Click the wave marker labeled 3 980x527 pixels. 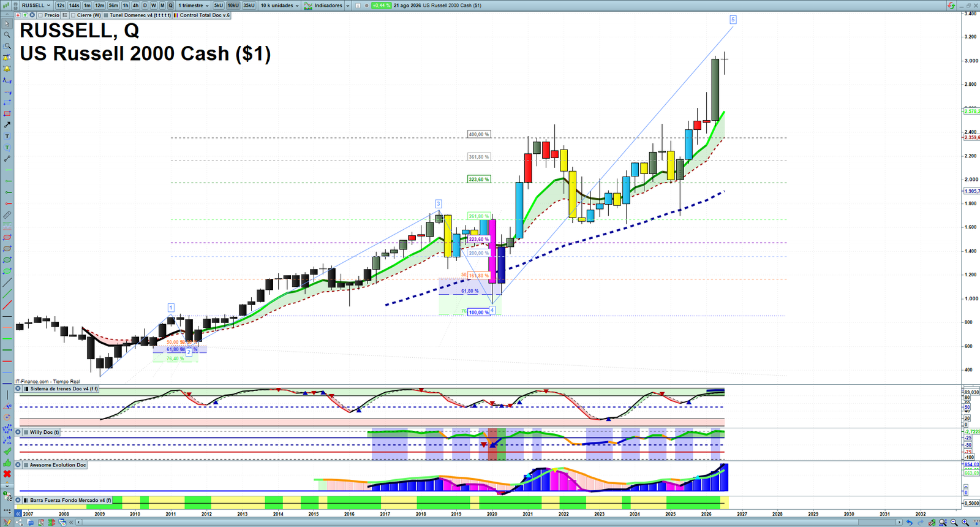click(439, 203)
